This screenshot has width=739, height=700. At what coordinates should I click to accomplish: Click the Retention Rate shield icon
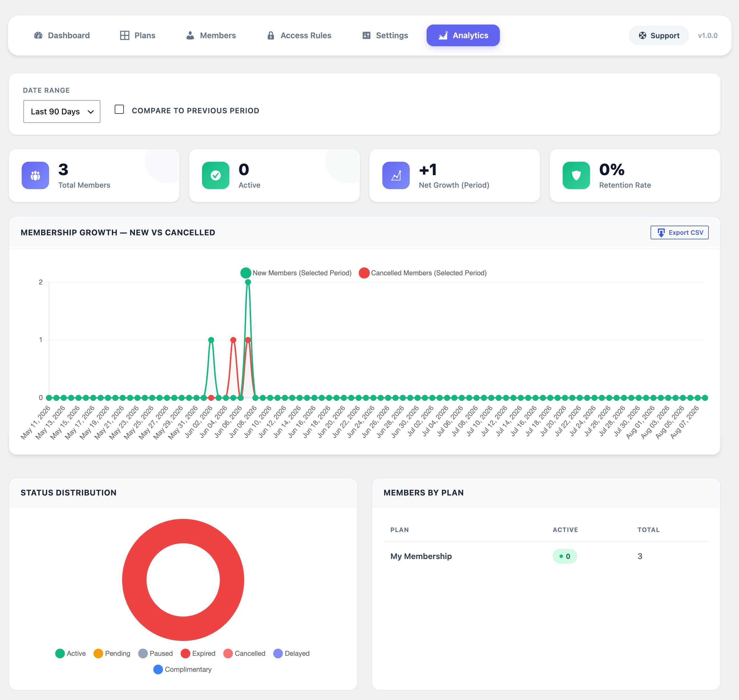point(576,175)
